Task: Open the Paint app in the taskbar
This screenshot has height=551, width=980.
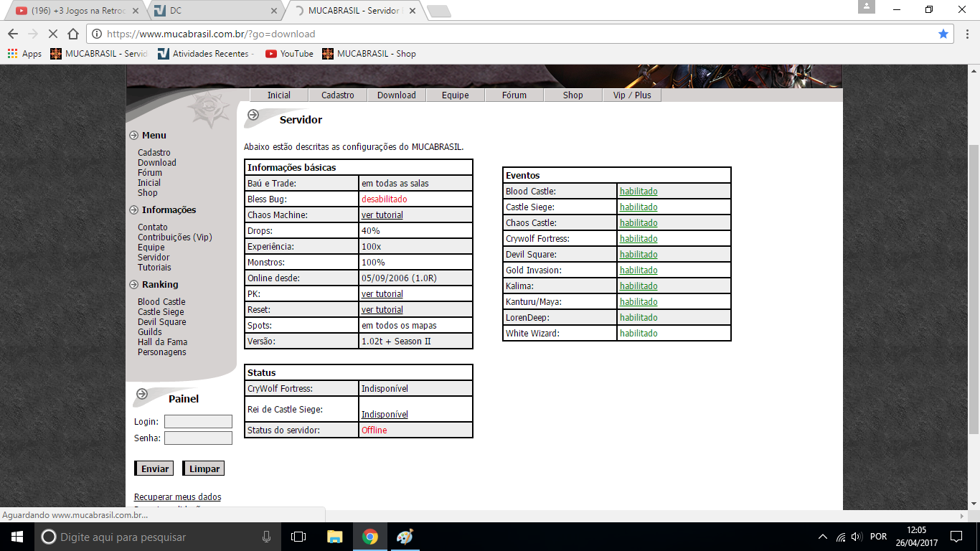Action: [405, 537]
